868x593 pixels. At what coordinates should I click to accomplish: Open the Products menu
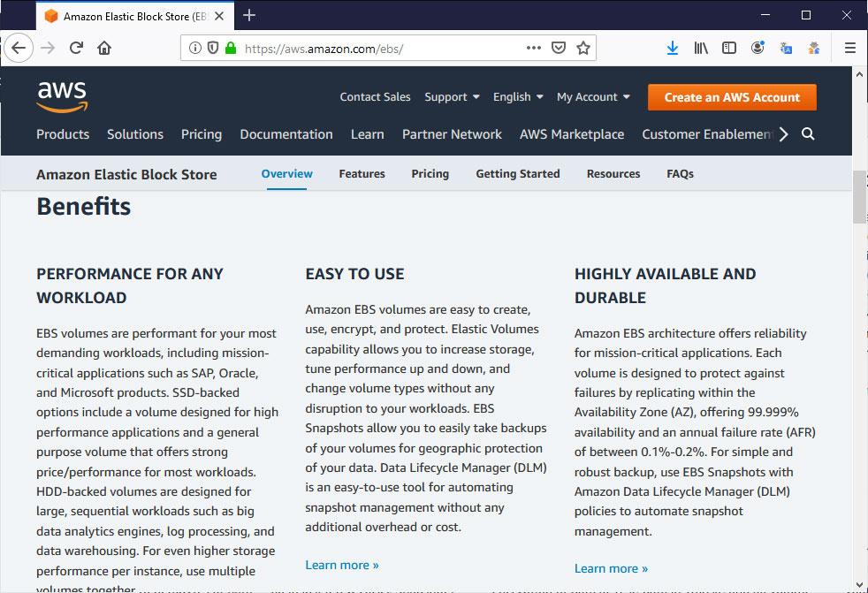click(63, 134)
